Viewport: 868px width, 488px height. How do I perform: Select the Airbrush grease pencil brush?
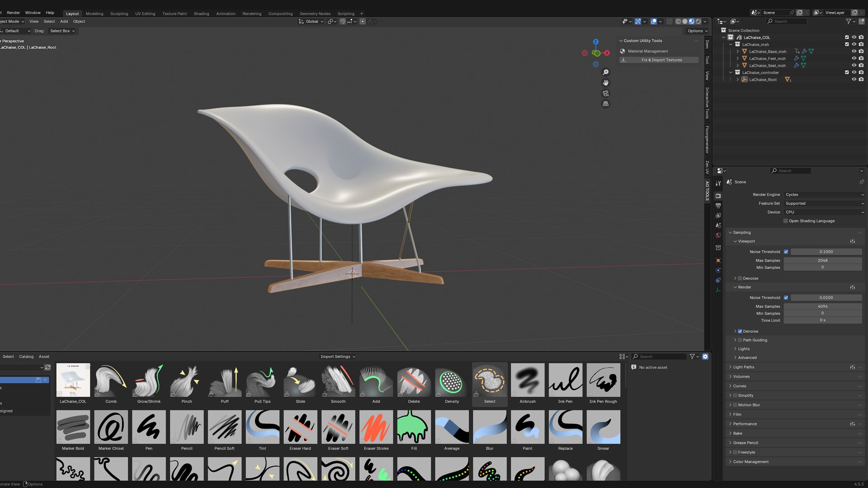528,384
